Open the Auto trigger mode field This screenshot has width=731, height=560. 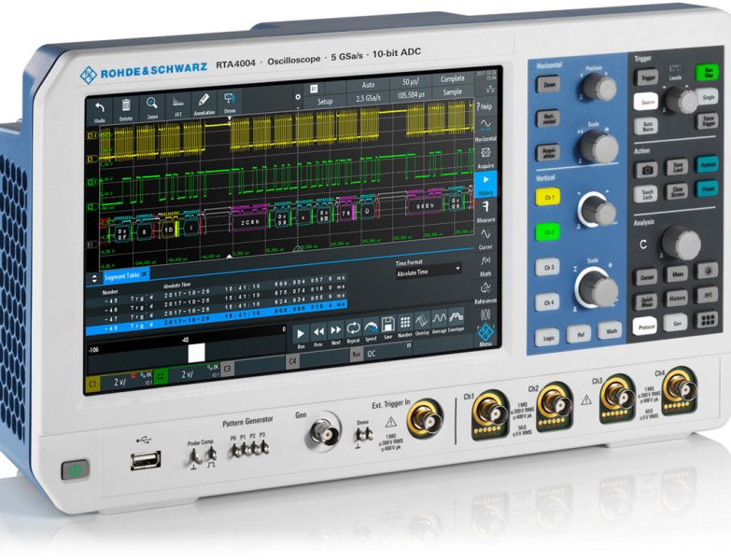[368, 85]
